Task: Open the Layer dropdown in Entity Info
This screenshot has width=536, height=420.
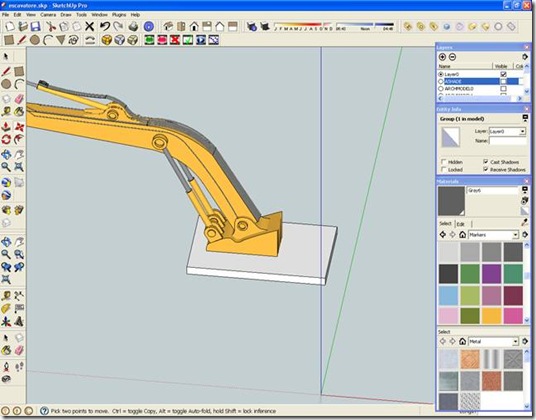Action: (x=523, y=131)
